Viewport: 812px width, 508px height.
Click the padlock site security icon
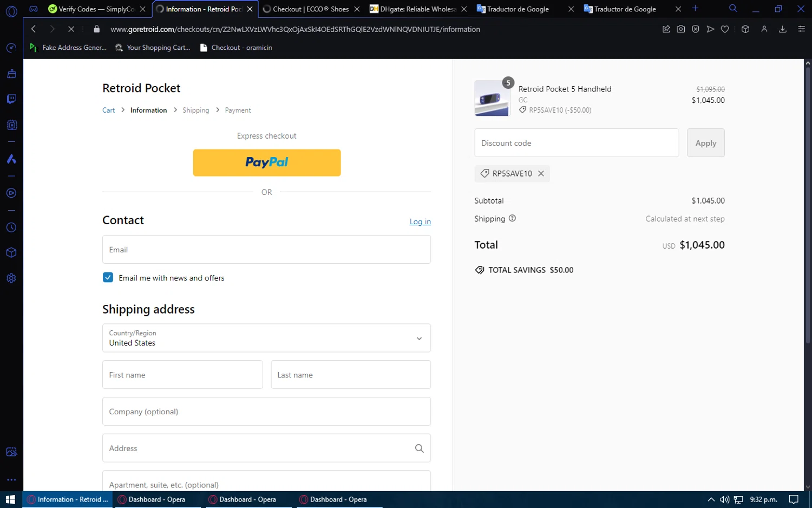pos(97,29)
